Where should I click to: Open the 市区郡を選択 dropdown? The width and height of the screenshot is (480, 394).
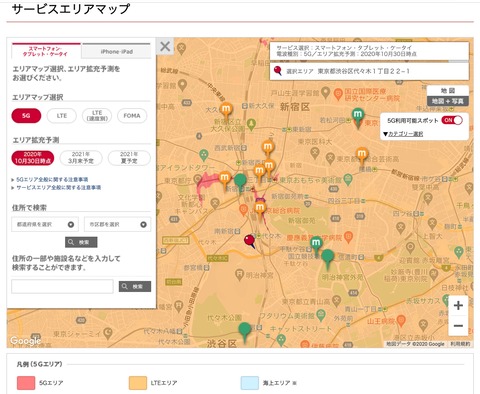pyautogui.click(x=117, y=224)
